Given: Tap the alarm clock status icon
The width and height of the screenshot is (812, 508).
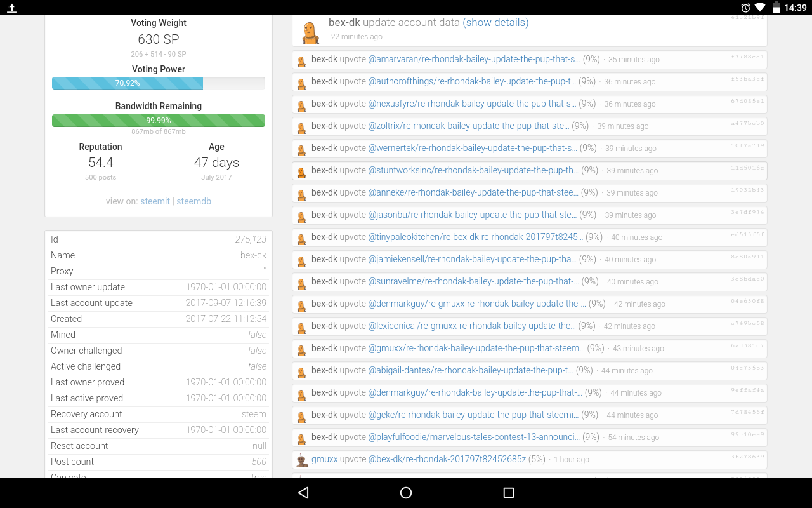Looking at the screenshot, I should 745,8.
